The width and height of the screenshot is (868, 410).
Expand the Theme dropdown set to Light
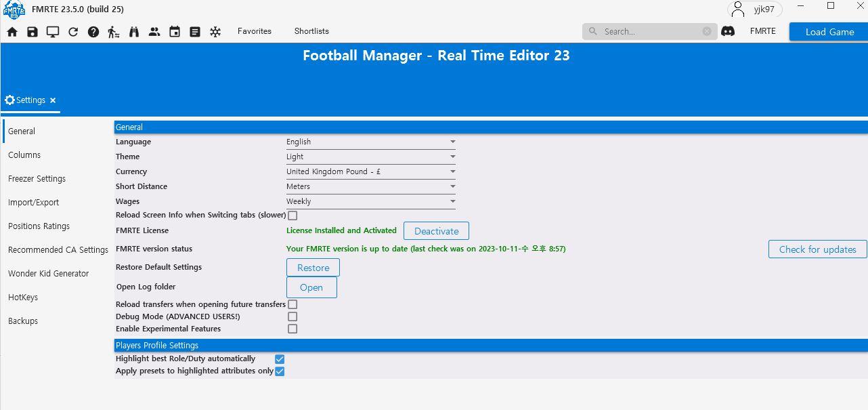(x=370, y=157)
